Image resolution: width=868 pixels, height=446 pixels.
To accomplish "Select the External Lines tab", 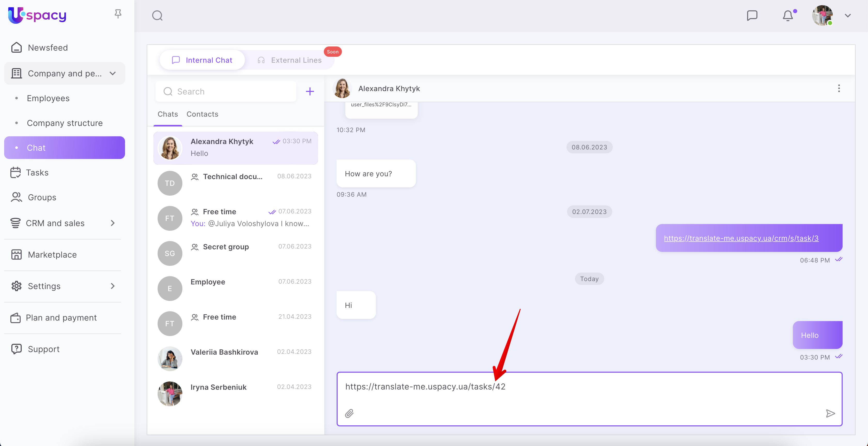I will [x=296, y=60].
